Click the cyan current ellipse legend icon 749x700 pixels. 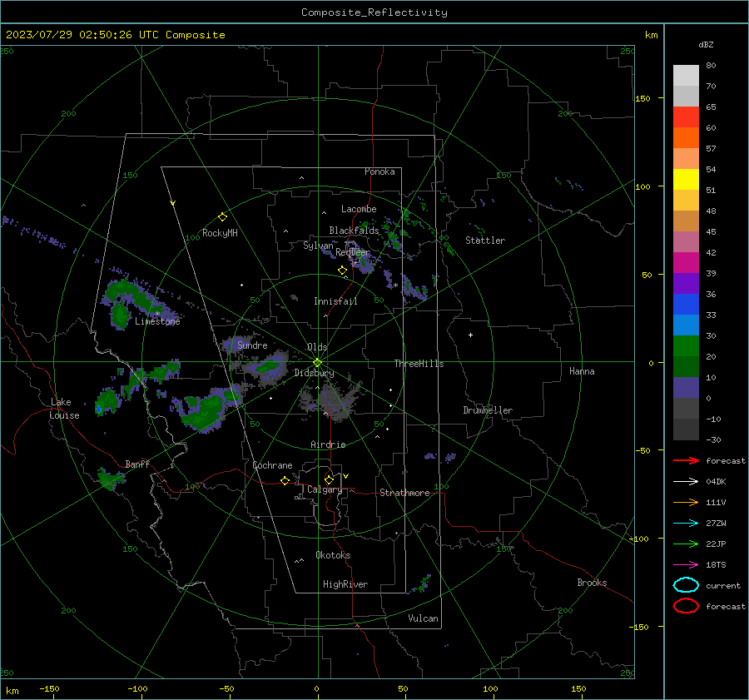686,585
